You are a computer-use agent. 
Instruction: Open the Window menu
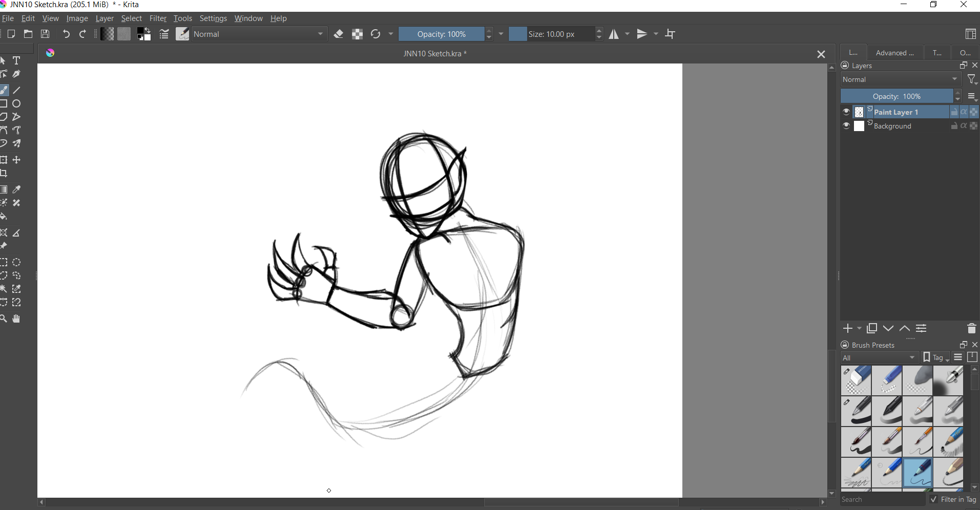point(248,18)
